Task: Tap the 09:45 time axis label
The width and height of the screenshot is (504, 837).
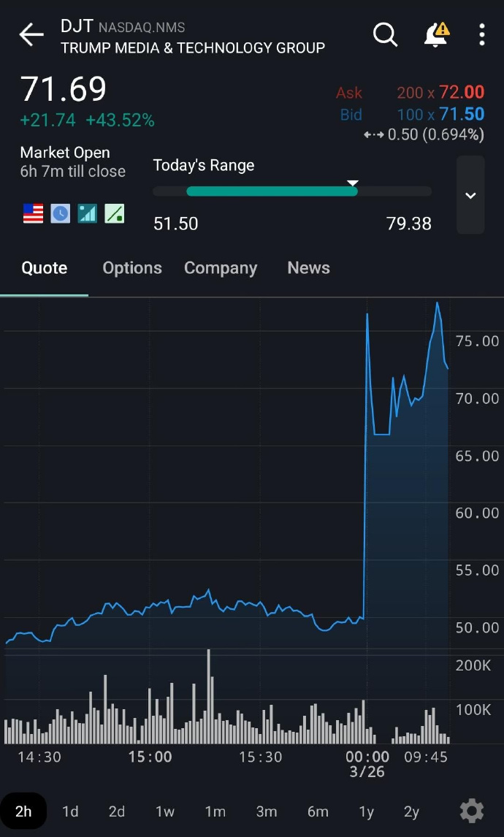Action: pyautogui.click(x=426, y=757)
